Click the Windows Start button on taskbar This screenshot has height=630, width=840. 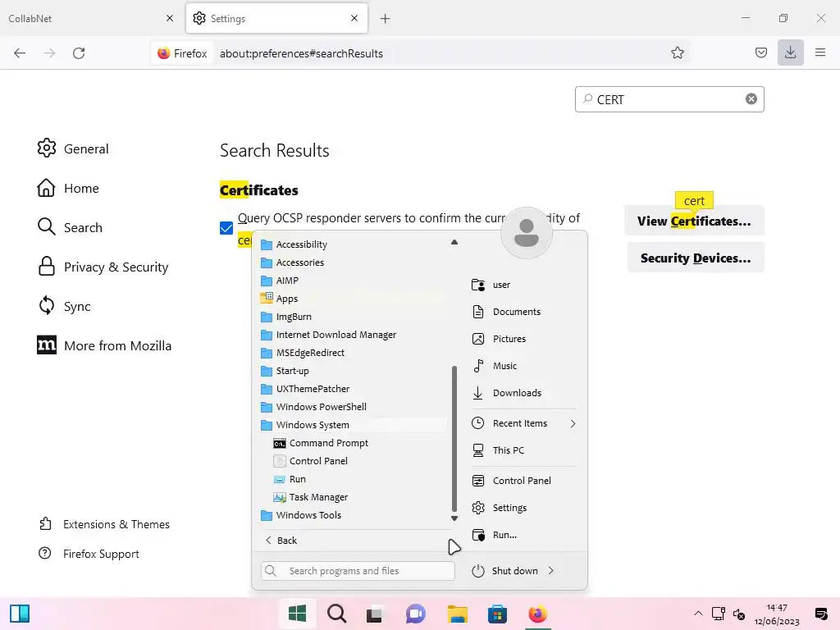point(297,614)
